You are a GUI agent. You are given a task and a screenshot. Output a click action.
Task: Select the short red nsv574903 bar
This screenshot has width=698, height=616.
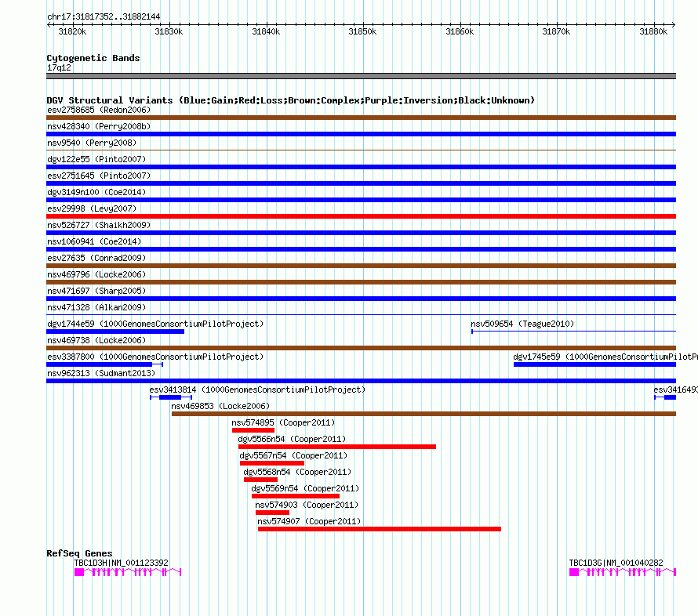(272, 513)
